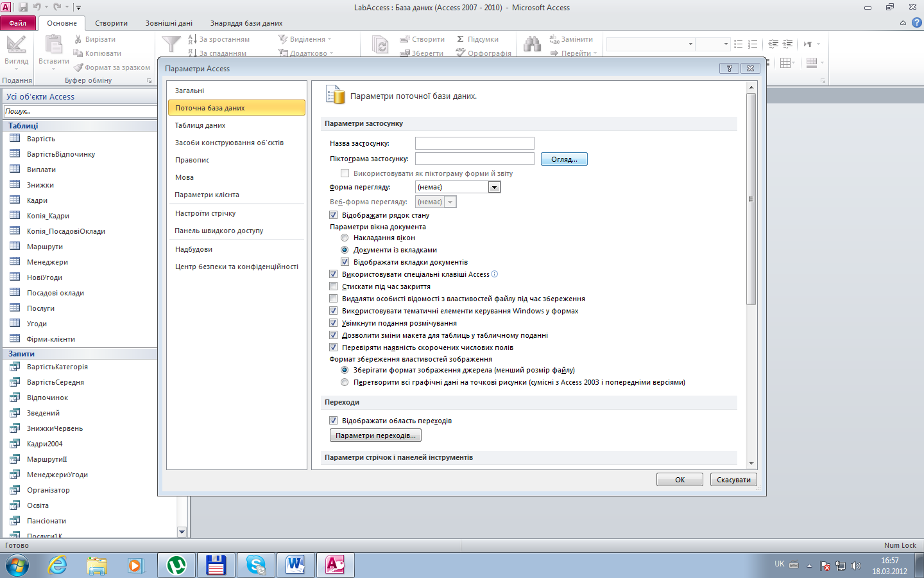The image size is (924, 578).
Task: Open the Файл tab
Action: [x=18, y=23]
